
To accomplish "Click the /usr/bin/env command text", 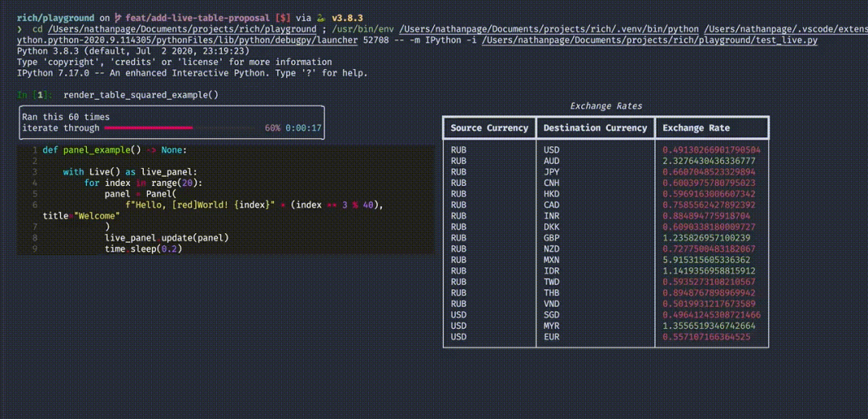I will coord(362,29).
